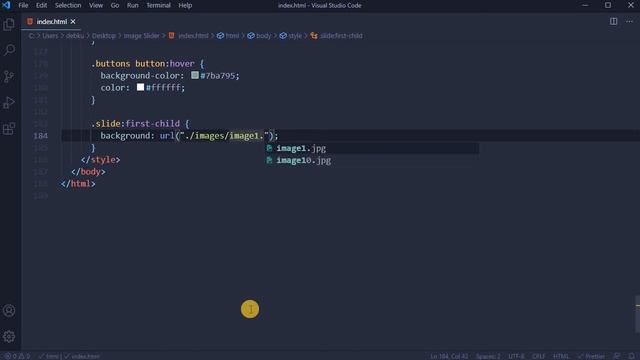Click the style breadcrumb symbol
This screenshot has height=360, width=640.
291,36
